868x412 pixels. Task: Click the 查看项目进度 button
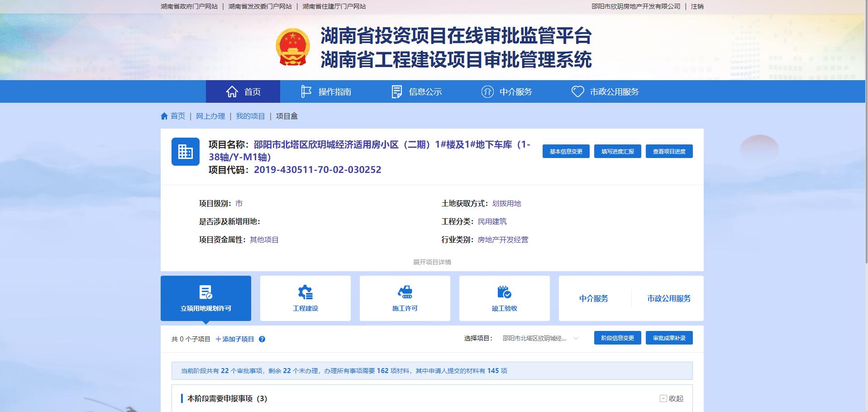(x=669, y=151)
